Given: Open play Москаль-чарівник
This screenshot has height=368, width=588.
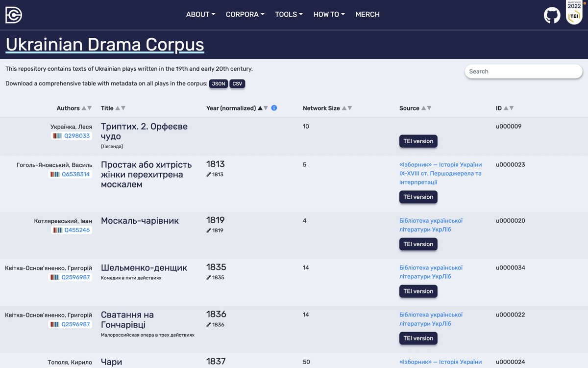Looking at the screenshot, I should click(140, 221).
